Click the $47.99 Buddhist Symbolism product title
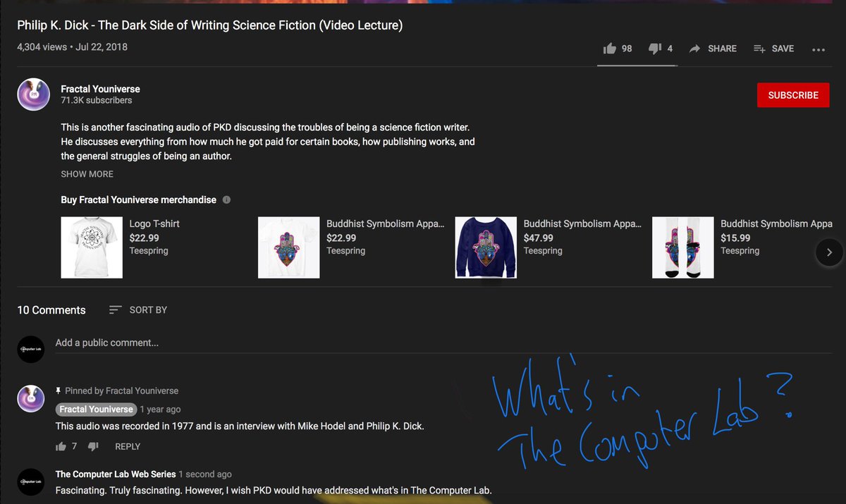Viewport: 846px width, 504px height. coord(582,223)
